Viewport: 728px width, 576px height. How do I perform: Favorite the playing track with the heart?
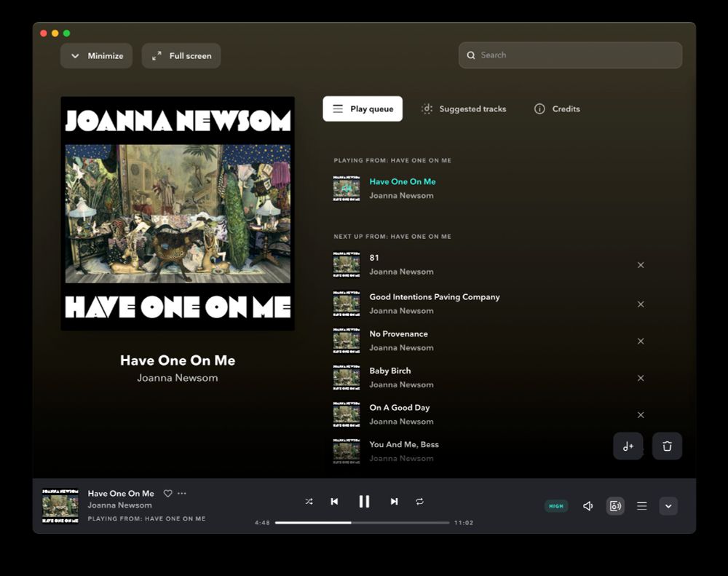pos(167,493)
